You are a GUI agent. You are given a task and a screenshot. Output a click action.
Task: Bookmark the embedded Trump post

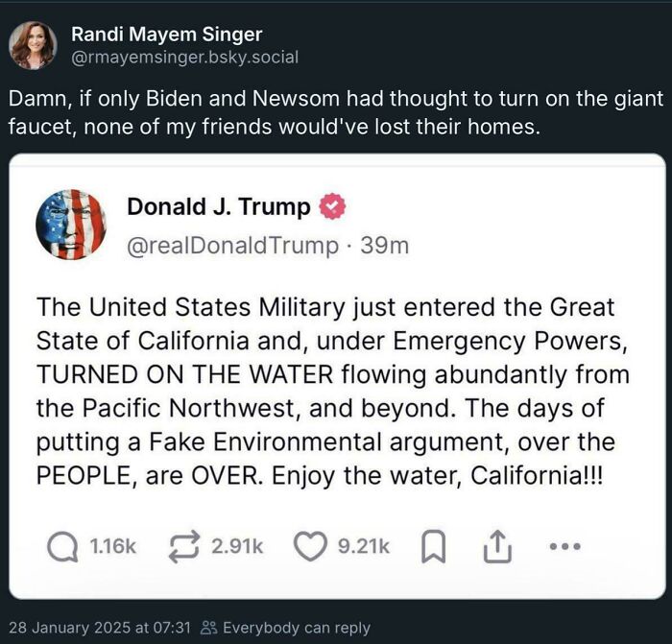[x=433, y=546]
